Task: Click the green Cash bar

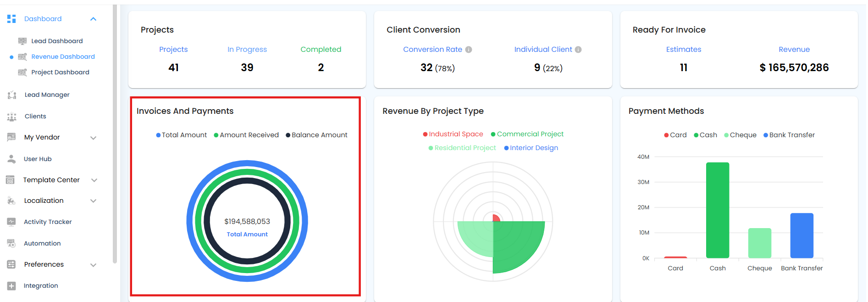Action: (718, 210)
